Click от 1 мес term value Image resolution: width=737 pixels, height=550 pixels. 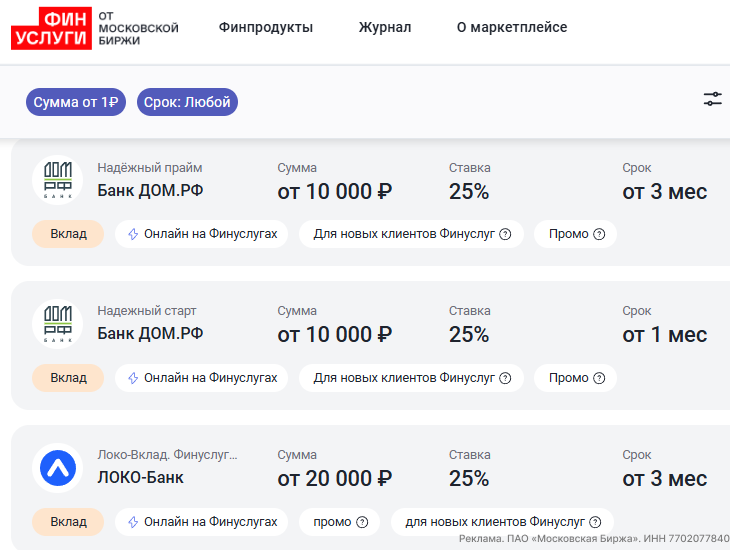(x=665, y=335)
